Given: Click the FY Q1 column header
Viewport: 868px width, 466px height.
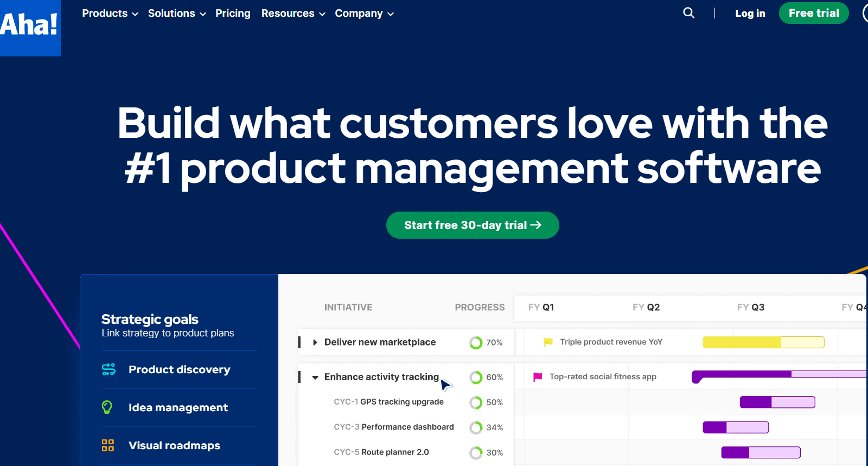Looking at the screenshot, I should pyautogui.click(x=541, y=307).
